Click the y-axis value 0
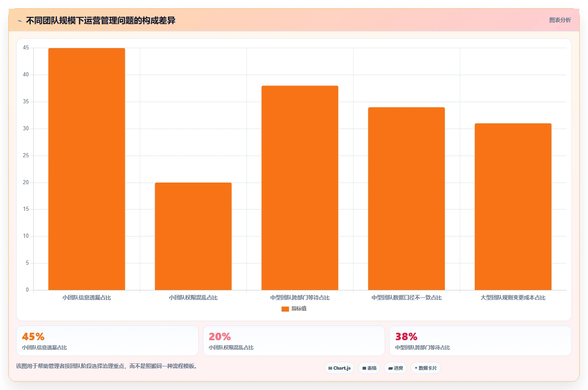 point(27,290)
